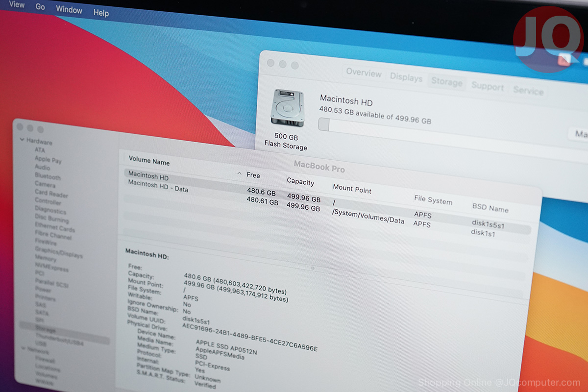Image resolution: width=588 pixels, height=392 pixels.
Task: Click the 480.53 GB available text
Action: (x=375, y=114)
